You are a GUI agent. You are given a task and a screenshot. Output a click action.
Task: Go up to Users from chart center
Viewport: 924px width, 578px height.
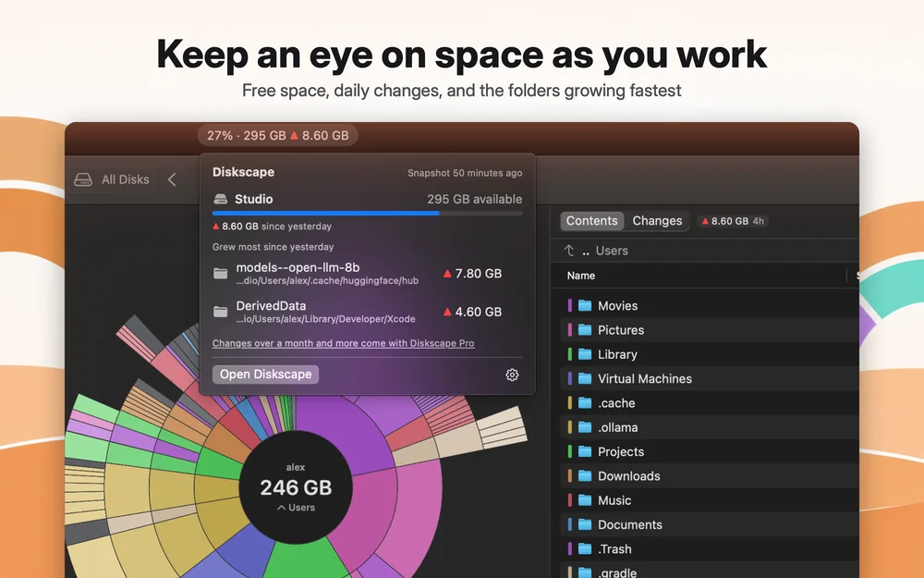click(296, 508)
